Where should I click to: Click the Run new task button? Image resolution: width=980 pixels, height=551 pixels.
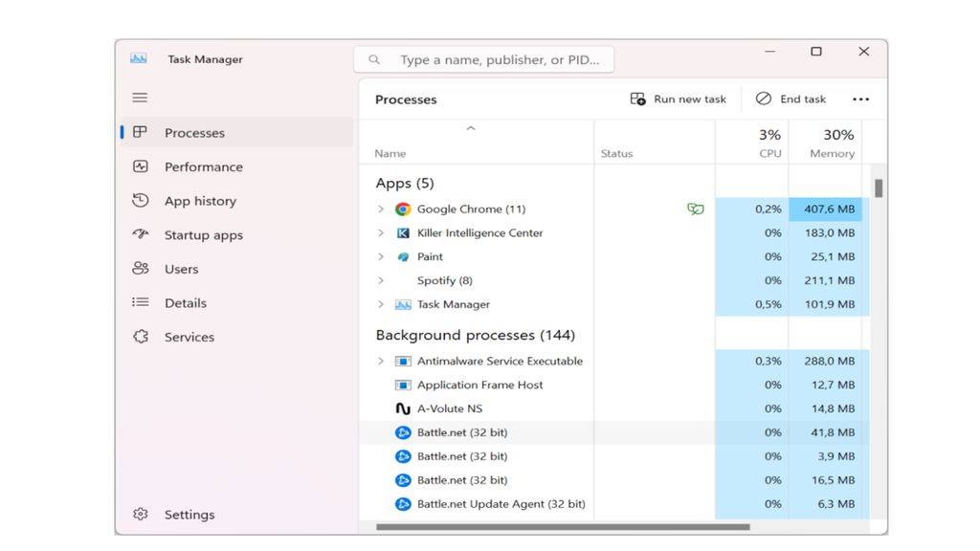tap(679, 99)
